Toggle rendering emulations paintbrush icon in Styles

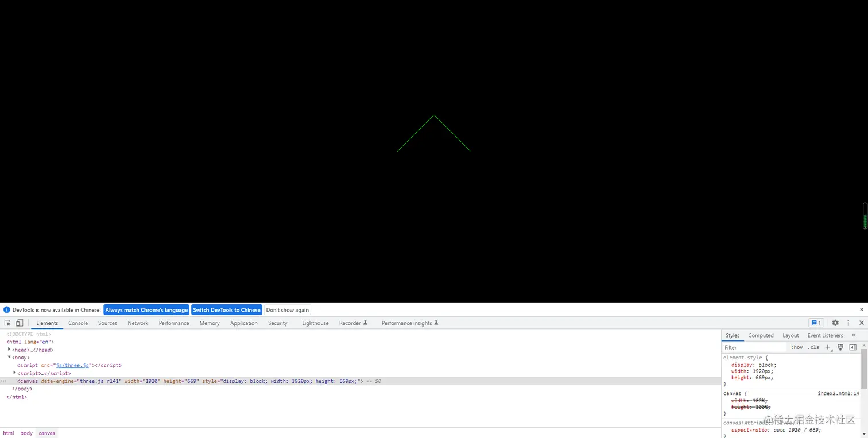[x=840, y=347]
